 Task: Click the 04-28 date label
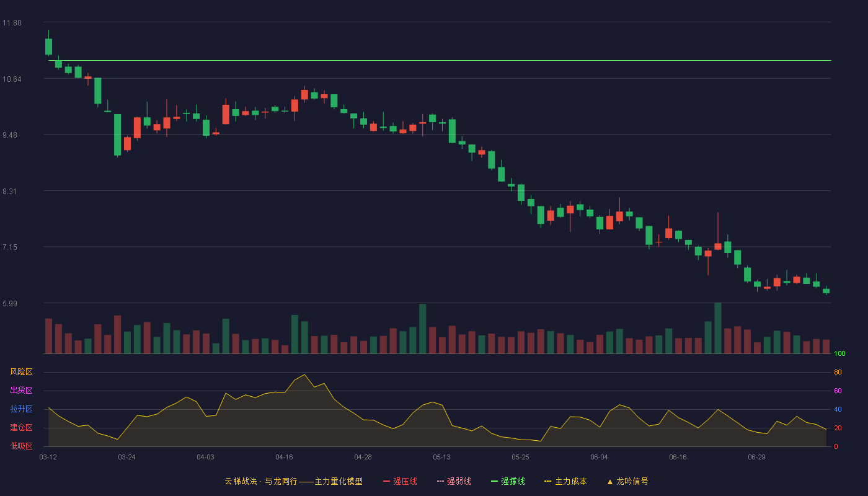click(363, 457)
